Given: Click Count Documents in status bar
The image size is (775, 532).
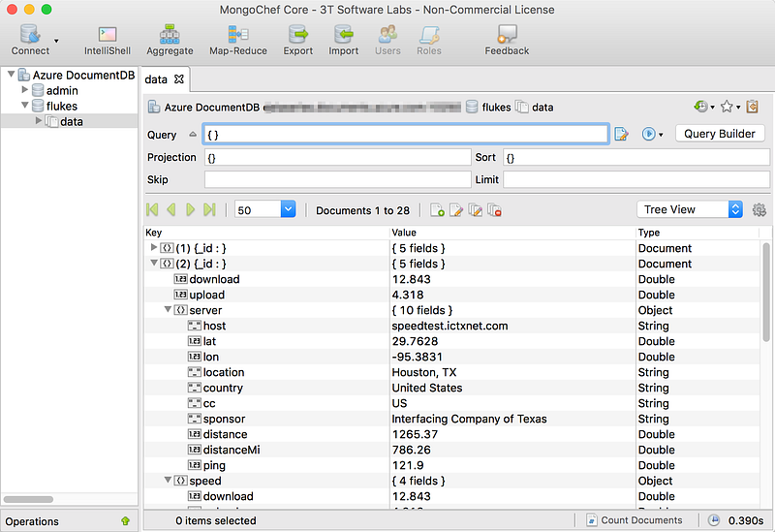Looking at the screenshot, I should pyautogui.click(x=635, y=520).
